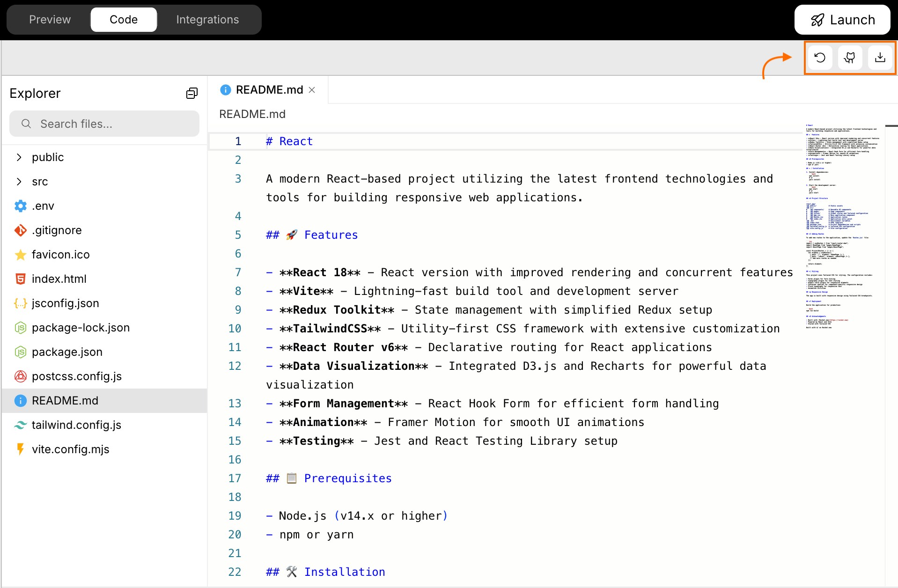Click the revert changes icon

[x=819, y=57]
